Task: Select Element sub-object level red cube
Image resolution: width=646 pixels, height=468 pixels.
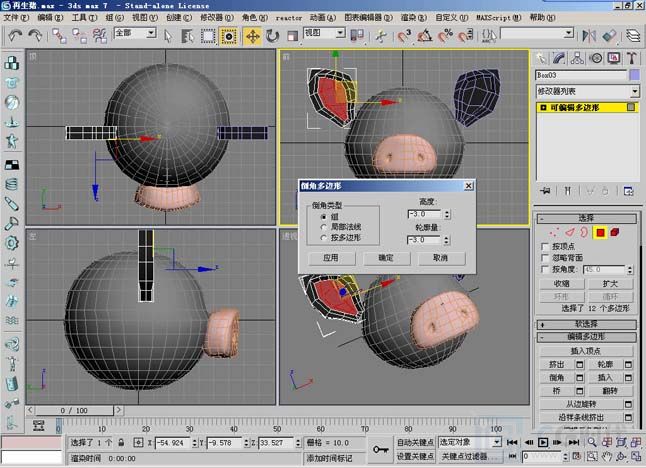Action: 615,232
